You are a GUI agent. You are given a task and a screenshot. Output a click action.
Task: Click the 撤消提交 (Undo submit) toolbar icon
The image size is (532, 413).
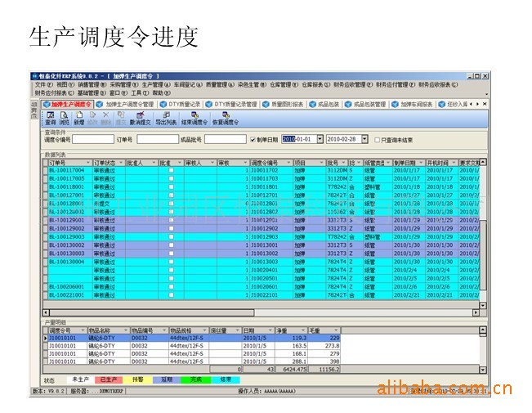point(140,119)
